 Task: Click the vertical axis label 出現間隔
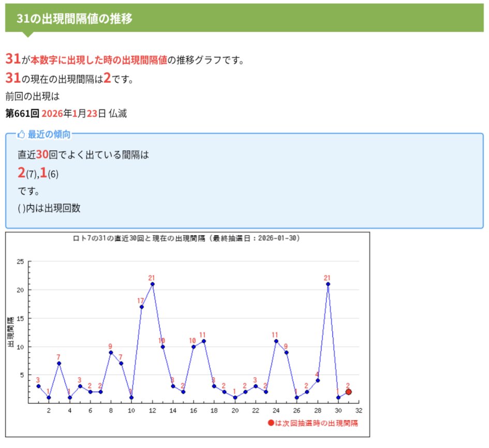[x=10, y=332]
